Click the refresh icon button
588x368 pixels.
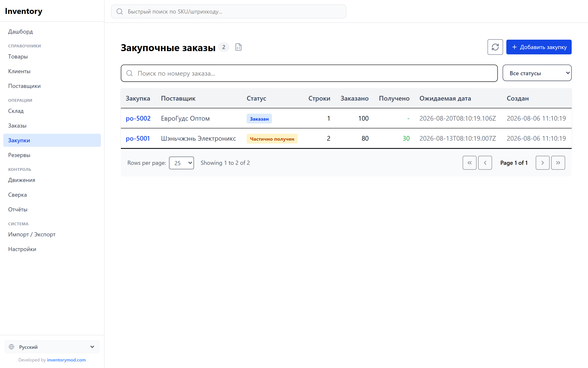click(495, 47)
